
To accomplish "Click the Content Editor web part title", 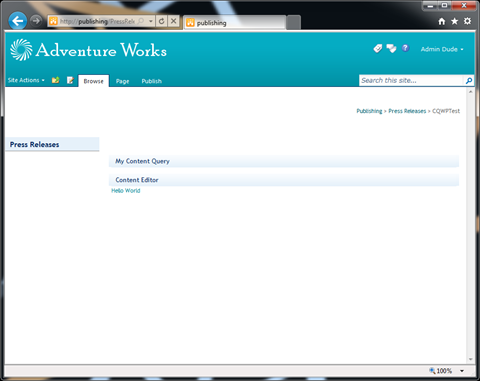I will (x=137, y=180).
